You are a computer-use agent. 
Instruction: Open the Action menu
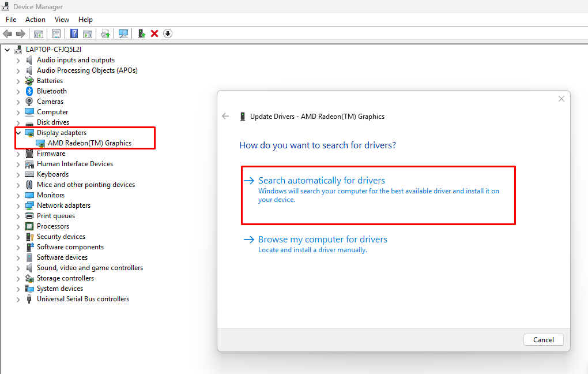pos(35,20)
